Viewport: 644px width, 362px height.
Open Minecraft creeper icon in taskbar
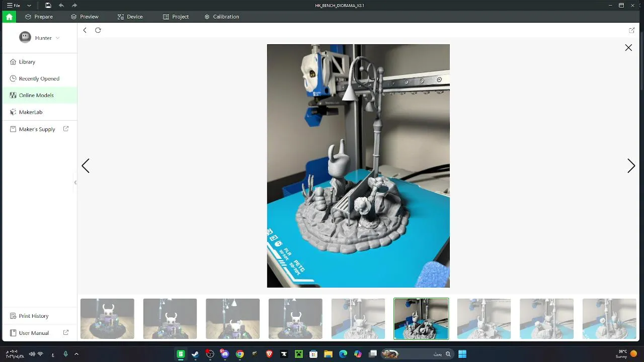click(x=299, y=354)
